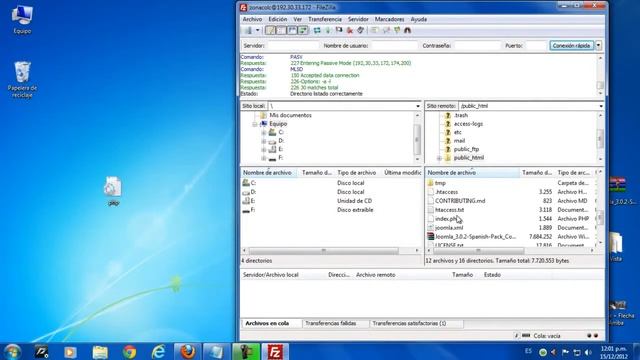This screenshot has width=640, height=360.
Task: Toggle the transfer queue display
Action: (303, 31)
